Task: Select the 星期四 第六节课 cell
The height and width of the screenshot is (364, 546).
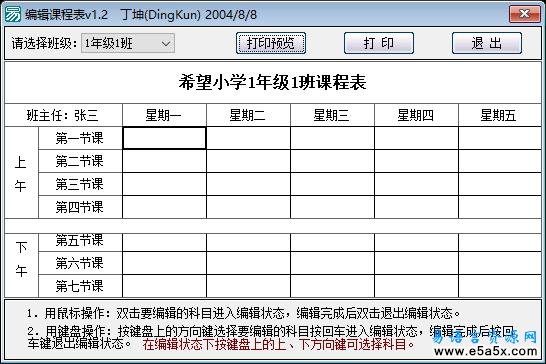Action: 416,263
